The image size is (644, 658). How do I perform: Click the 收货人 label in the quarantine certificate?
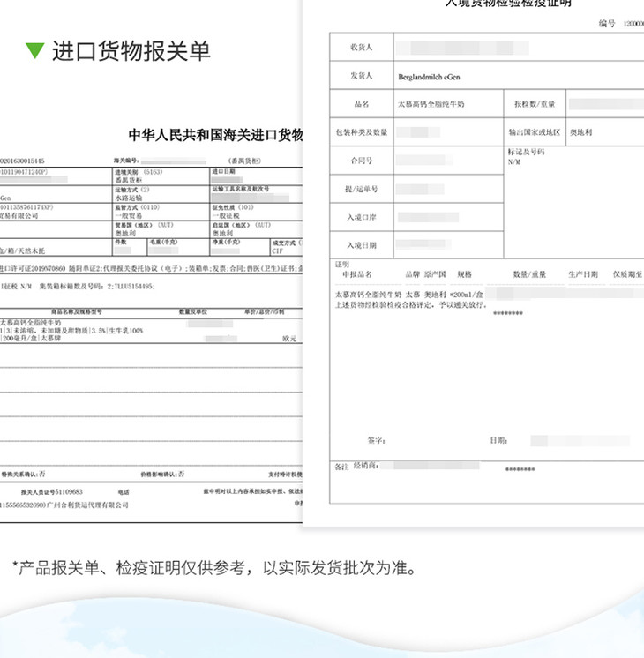coord(362,48)
